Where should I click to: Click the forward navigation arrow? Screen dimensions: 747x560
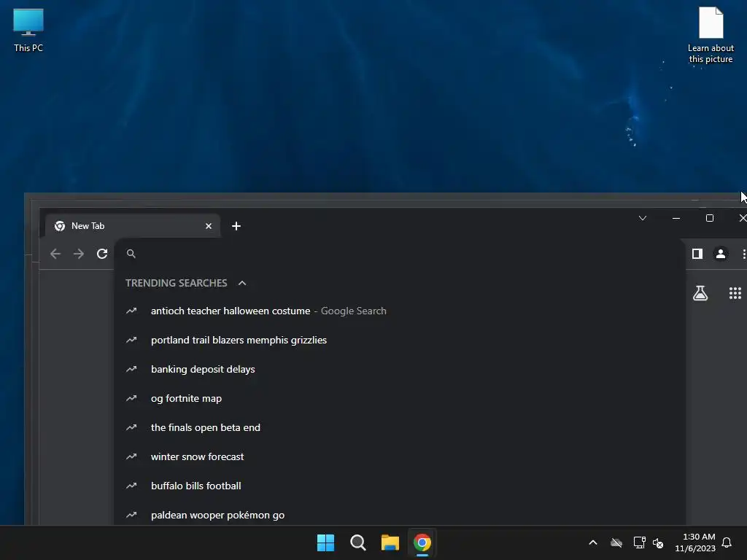coord(79,254)
